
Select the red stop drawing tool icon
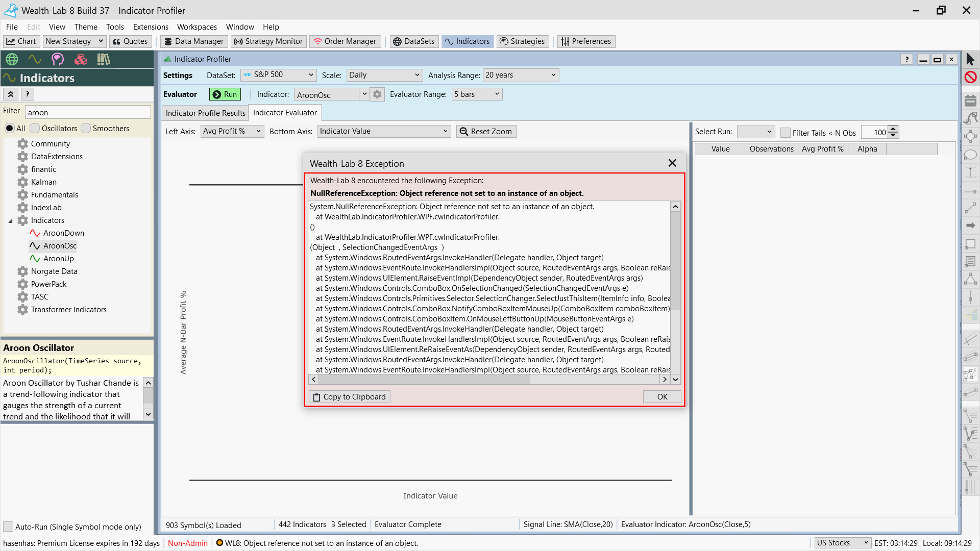pos(970,77)
